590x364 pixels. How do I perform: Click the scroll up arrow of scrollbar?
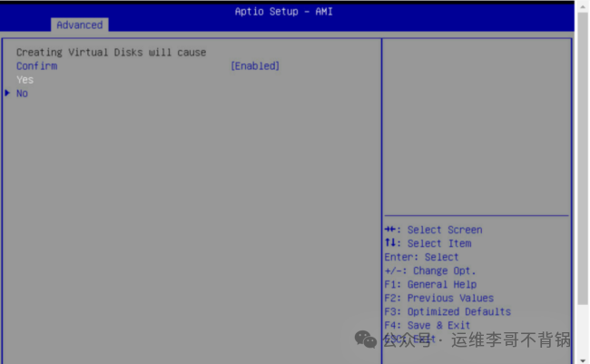(583, 6)
